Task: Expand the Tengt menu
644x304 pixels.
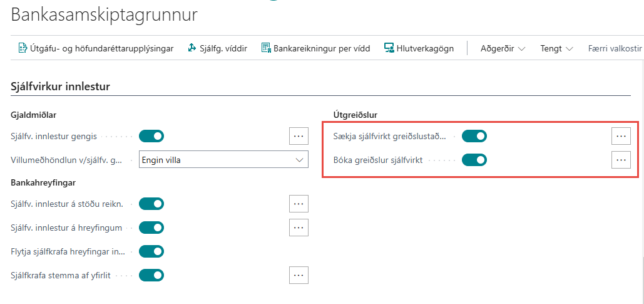Action: 556,48
